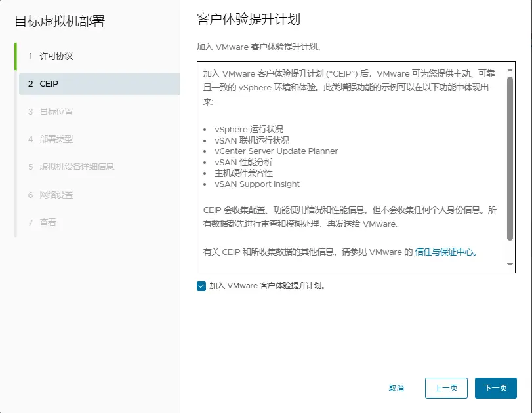This screenshot has height=413, width=532.
Task: Click the CEIP text box scrollbar thumb
Action: pos(510,157)
